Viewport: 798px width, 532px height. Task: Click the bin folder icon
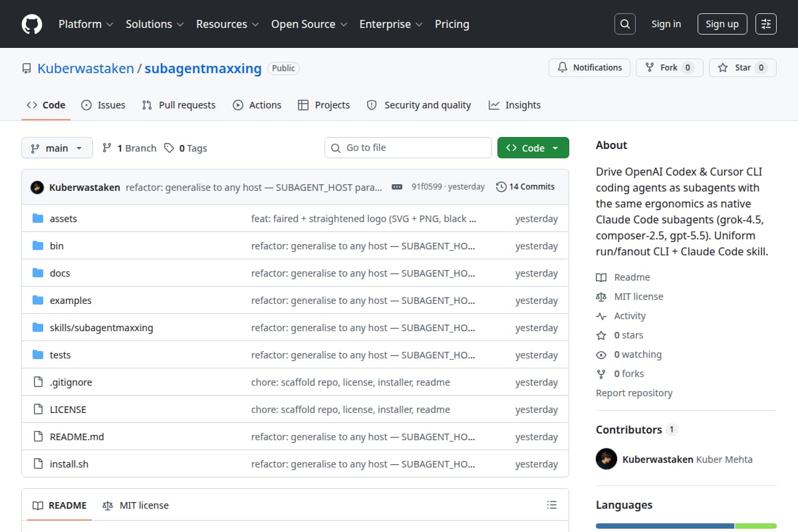(x=38, y=246)
